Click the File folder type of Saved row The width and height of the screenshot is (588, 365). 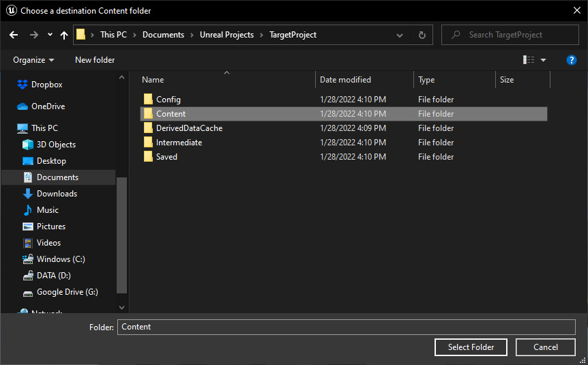(x=436, y=157)
